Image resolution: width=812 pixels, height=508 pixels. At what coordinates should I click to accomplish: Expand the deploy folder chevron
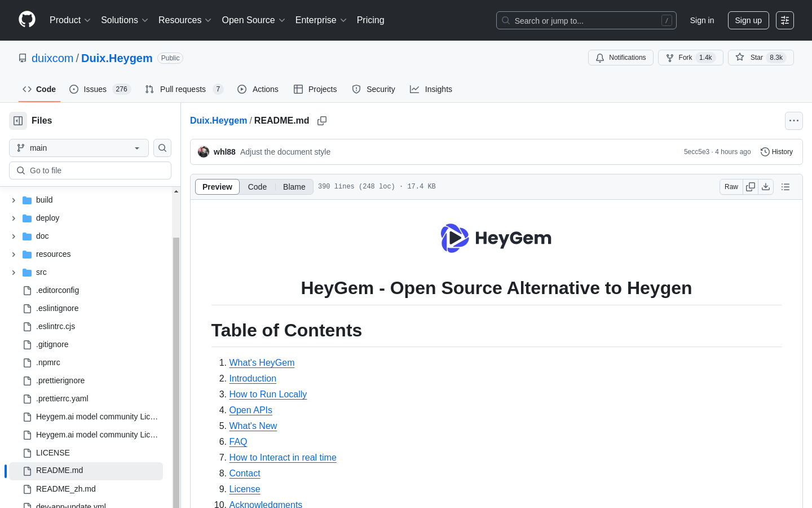(14, 218)
